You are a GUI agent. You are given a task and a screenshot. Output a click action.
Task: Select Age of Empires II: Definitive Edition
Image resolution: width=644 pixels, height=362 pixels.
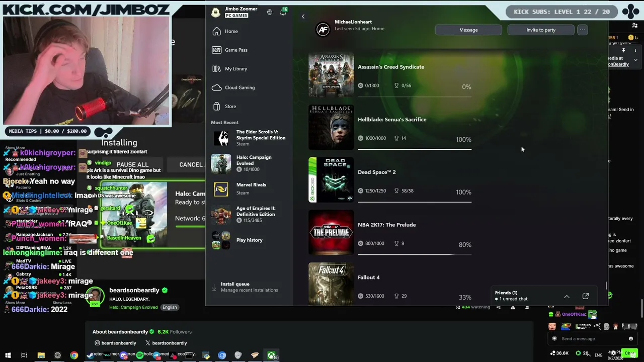[x=249, y=214]
